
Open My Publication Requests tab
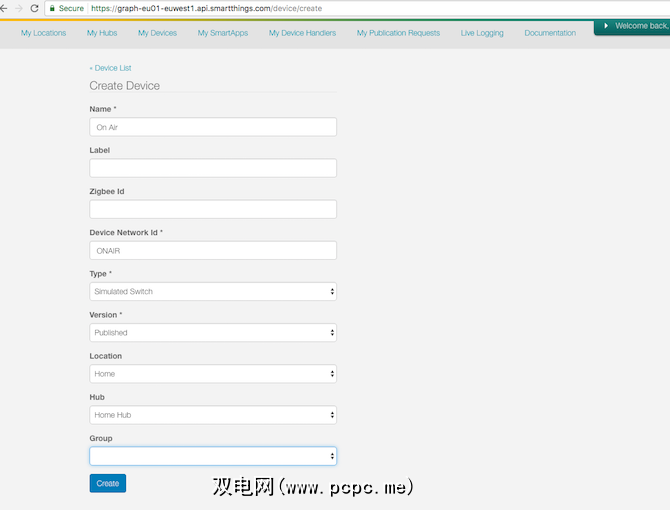click(398, 33)
